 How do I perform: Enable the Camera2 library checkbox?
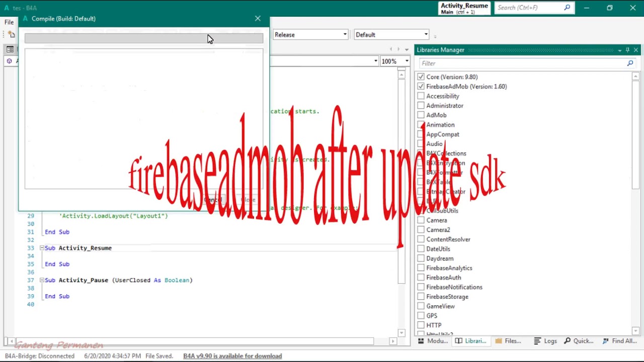pyautogui.click(x=421, y=230)
